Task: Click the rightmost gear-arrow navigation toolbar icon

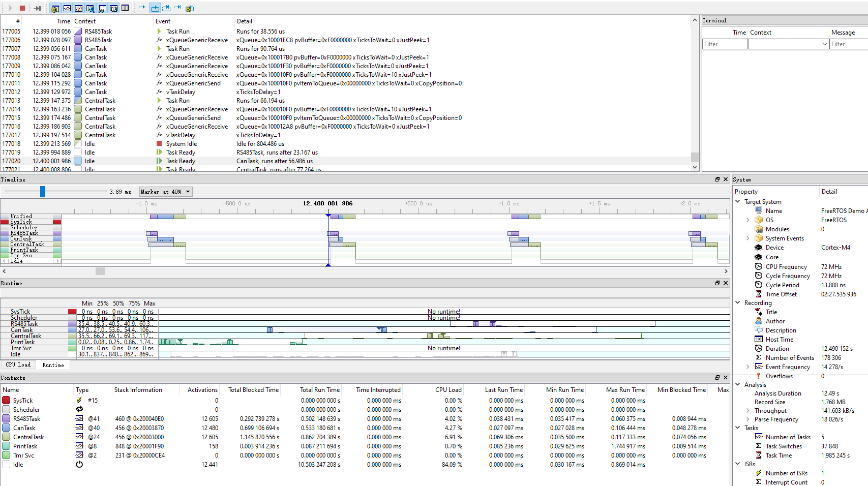Action: pyautogui.click(x=189, y=8)
